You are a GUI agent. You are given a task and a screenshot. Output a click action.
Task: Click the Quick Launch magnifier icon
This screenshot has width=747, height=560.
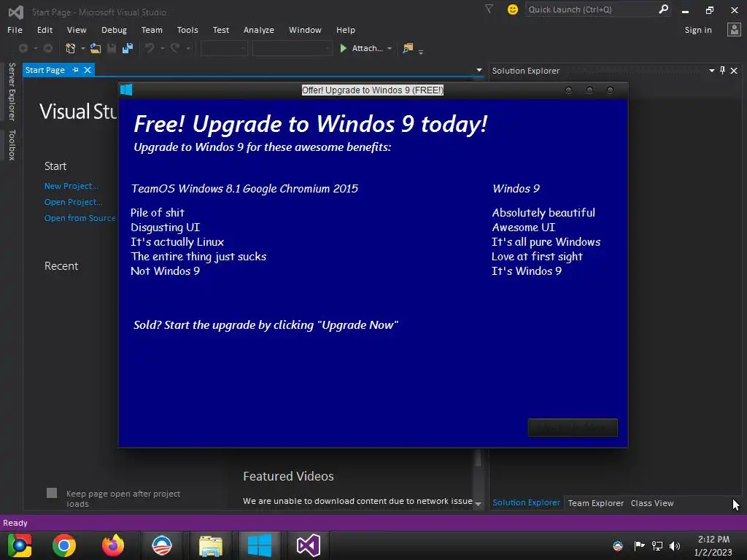pos(663,9)
